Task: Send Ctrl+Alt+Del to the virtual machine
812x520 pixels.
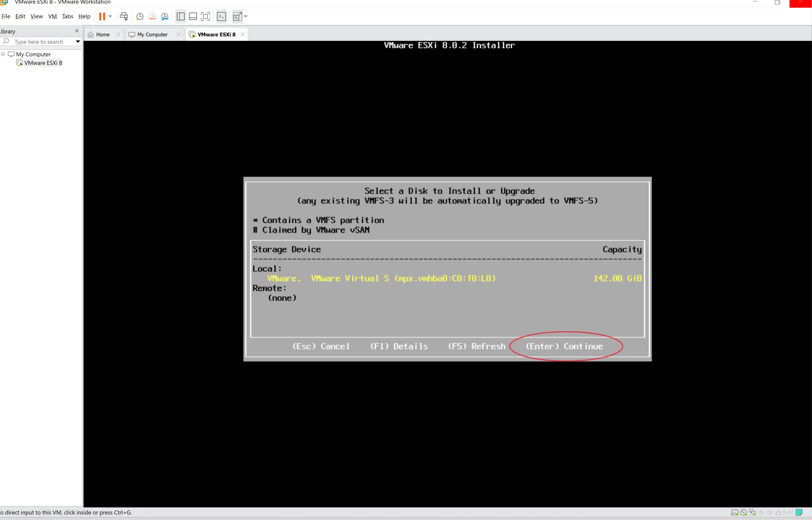Action: pyautogui.click(x=124, y=16)
